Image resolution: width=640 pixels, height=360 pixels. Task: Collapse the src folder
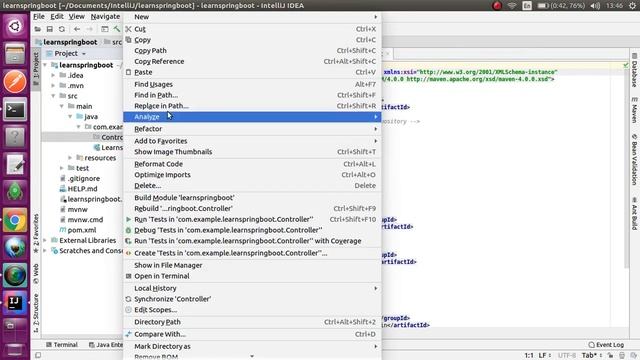[53, 96]
